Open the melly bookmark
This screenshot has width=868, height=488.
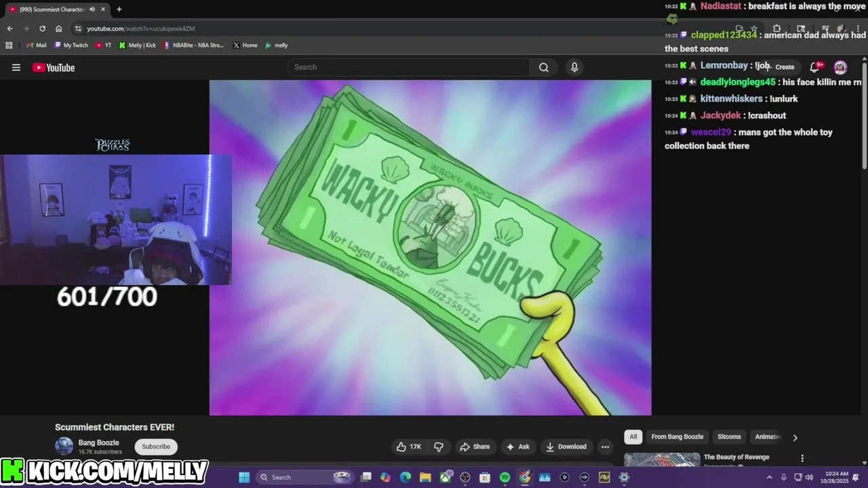[277, 45]
